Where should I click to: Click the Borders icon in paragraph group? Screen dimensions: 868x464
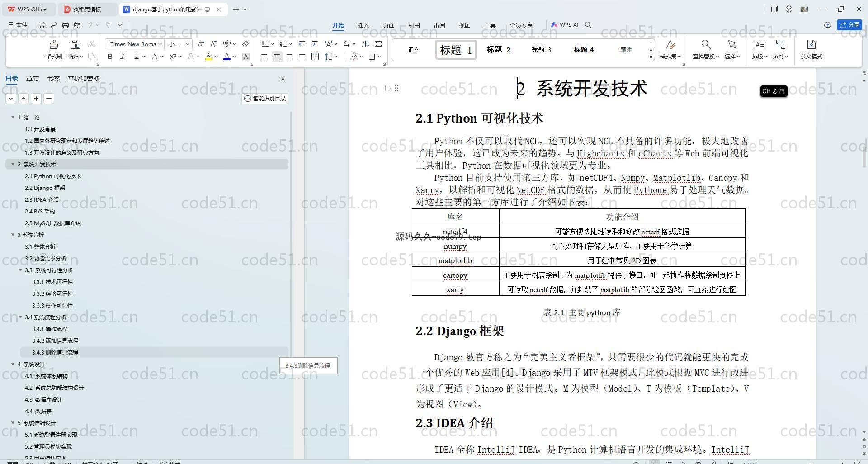click(372, 57)
